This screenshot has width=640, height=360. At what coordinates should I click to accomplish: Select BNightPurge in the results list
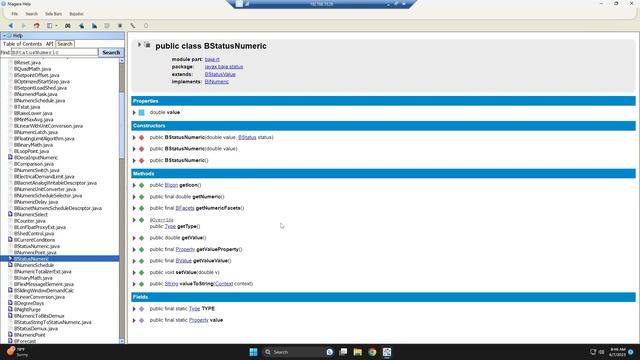click(27, 310)
